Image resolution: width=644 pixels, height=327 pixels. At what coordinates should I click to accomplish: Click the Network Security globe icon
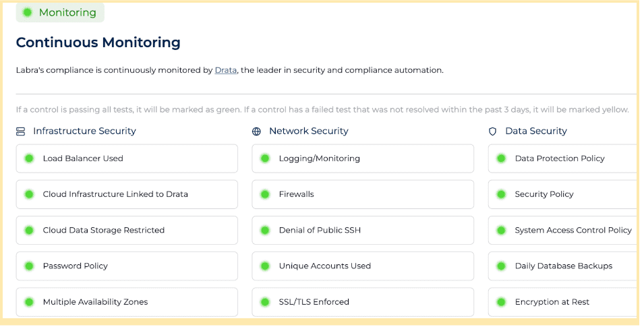point(256,131)
